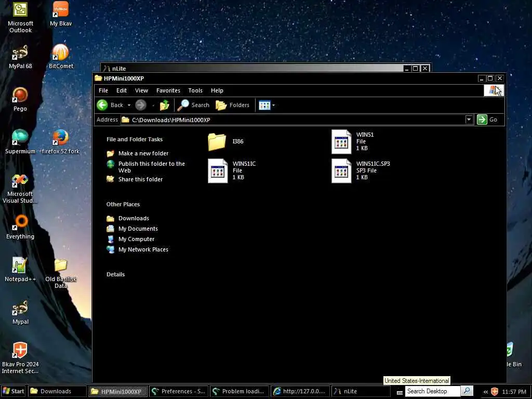Image resolution: width=532 pixels, height=399 pixels.
Task: Open Back button history dropdown arrow
Action: coord(129,105)
